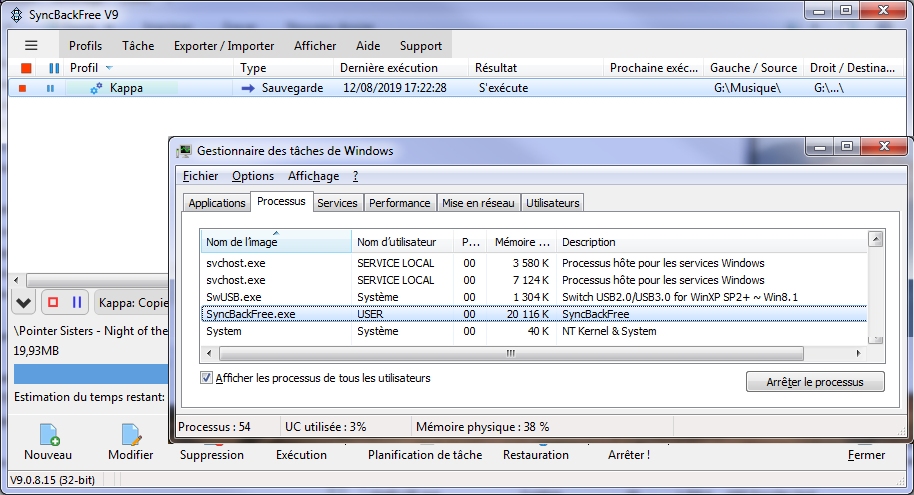Click the Kappa profile gears icon
The image size is (914, 495).
[x=96, y=88]
